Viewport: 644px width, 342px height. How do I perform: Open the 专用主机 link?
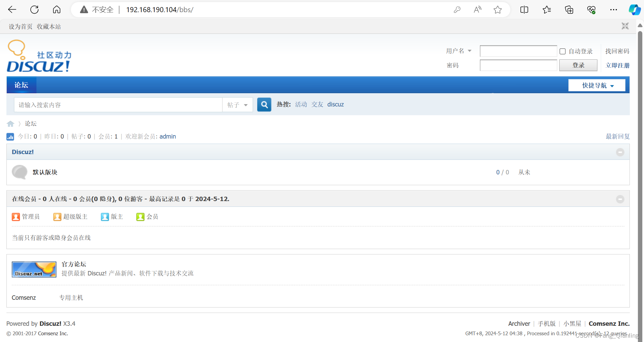tap(71, 298)
